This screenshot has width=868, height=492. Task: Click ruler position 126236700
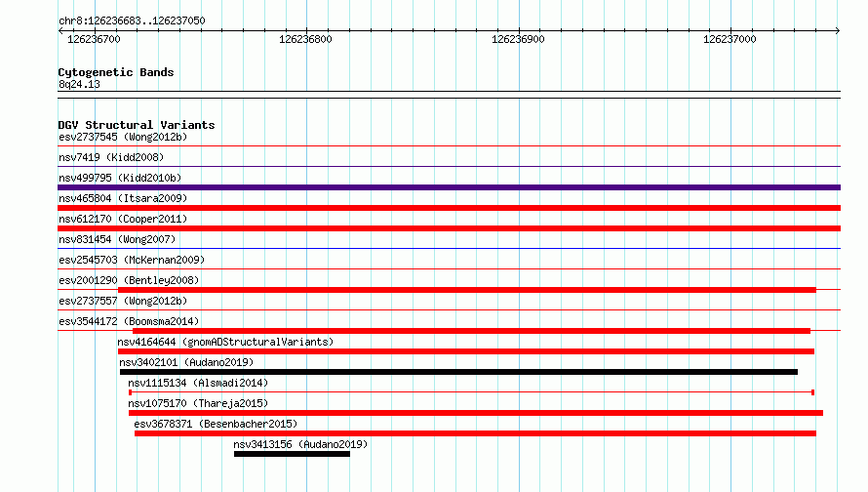94,39
